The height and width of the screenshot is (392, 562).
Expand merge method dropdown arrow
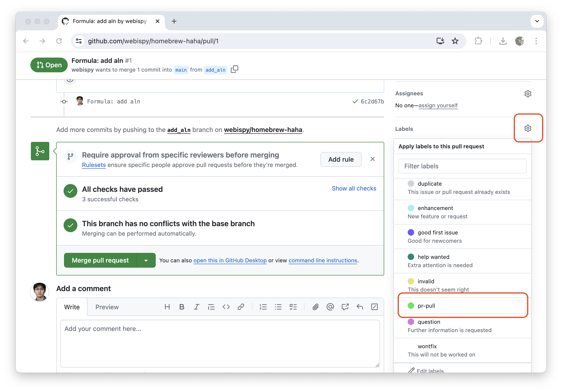click(146, 260)
